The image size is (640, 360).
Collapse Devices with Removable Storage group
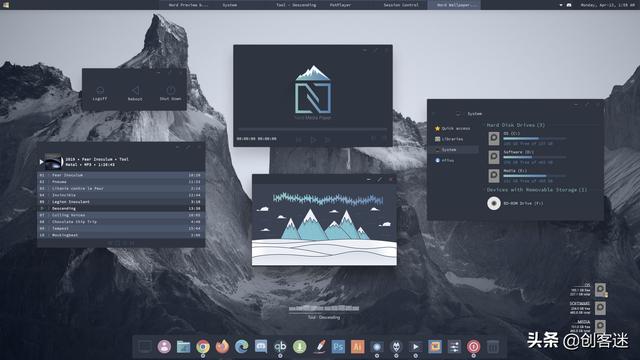point(537,189)
